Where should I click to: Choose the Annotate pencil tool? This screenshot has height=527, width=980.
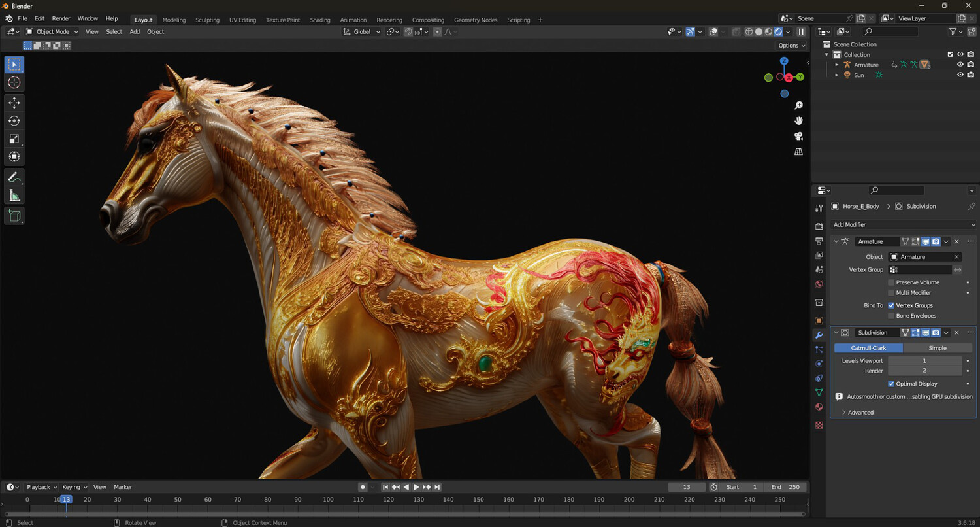coord(14,177)
